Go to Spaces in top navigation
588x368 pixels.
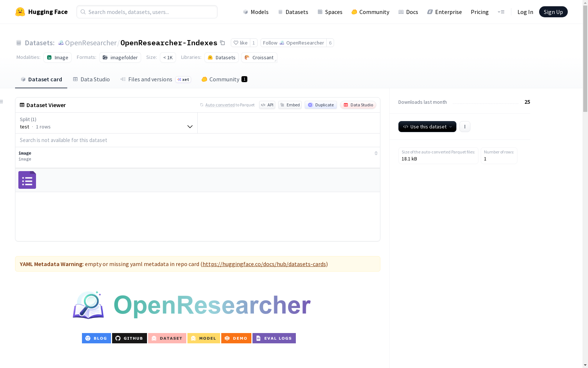[330, 12]
